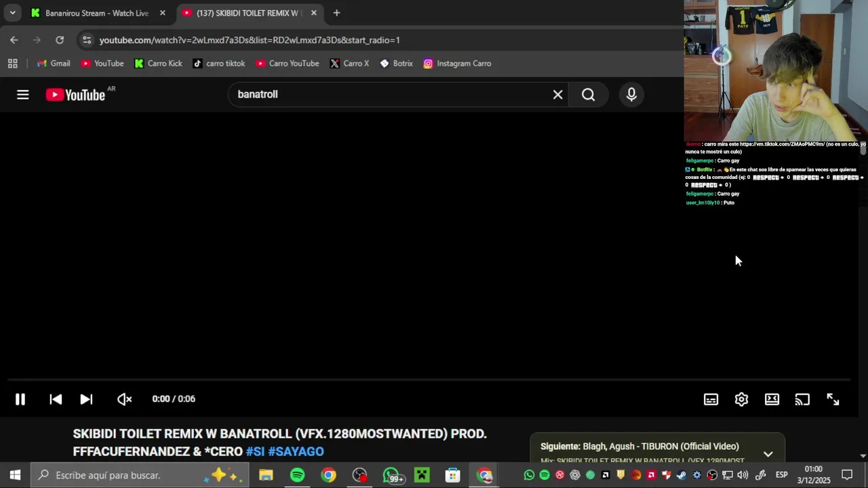The image size is (868, 488).
Task: Pause the video playback
Action: pos(20,399)
